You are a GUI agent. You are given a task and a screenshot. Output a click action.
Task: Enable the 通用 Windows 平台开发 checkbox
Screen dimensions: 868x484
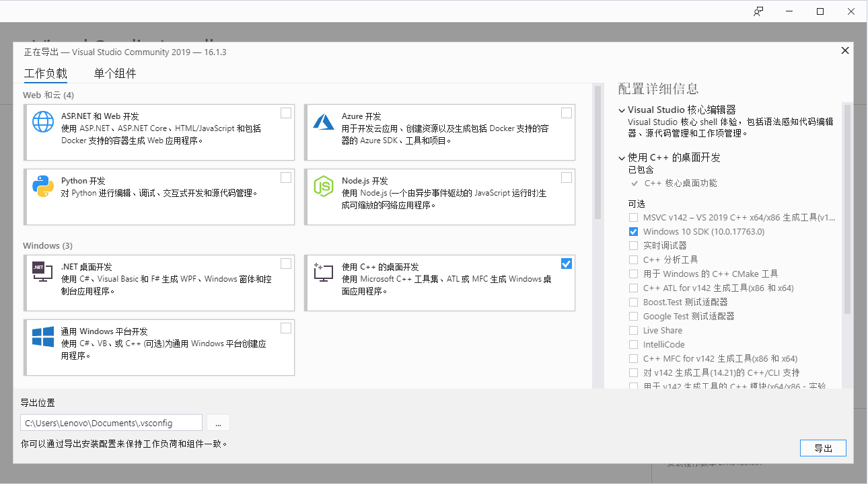click(x=286, y=328)
